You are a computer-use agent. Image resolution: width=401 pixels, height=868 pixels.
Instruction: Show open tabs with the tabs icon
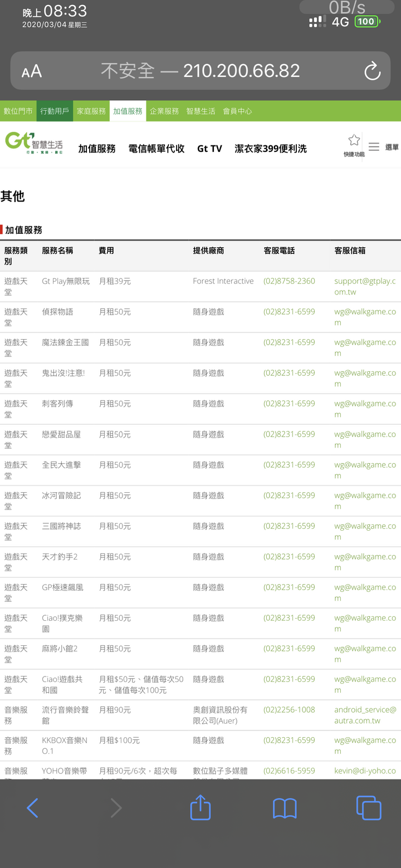click(x=369, y=808)
